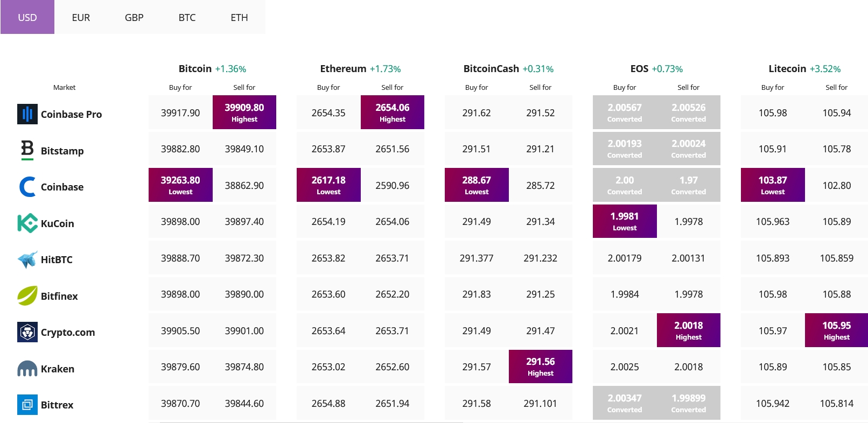This screenshot has width=868, height=423.
Task: Switch to the USD currency tab
Action: [27, 17]
